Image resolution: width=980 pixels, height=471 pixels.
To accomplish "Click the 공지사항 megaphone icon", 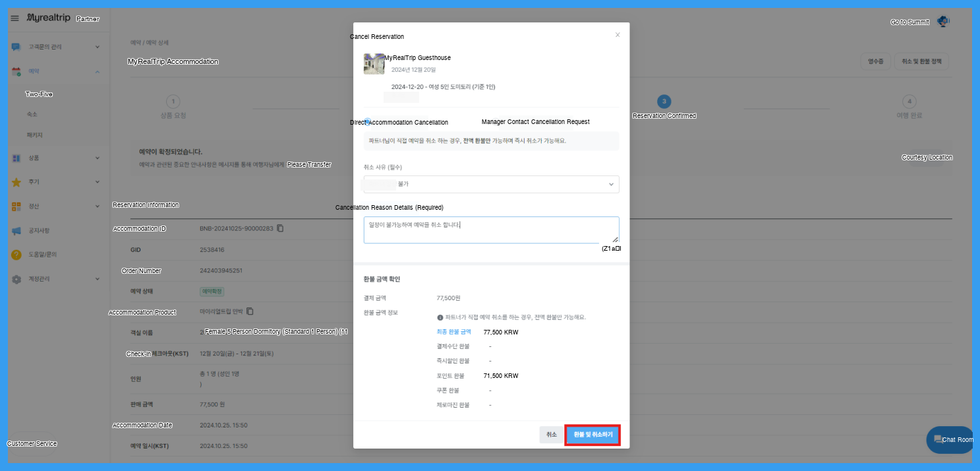I will click(16, 231).
